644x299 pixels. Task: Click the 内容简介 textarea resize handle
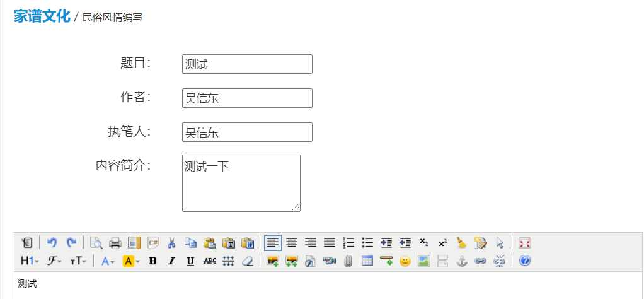pos(296,208)
